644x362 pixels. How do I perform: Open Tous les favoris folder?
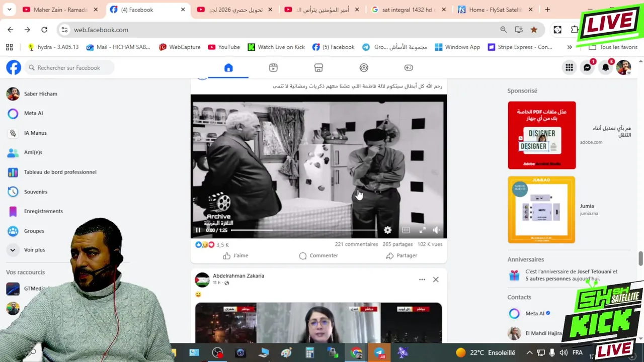[x=613, y=47]
